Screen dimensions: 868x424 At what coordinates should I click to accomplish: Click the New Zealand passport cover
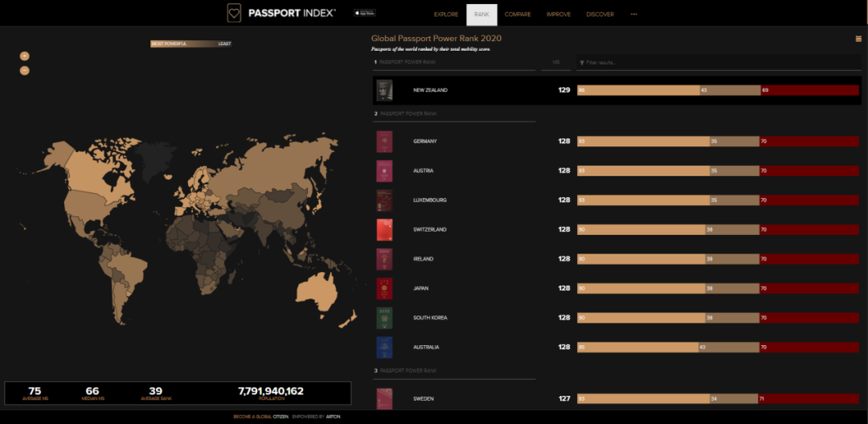384,90
